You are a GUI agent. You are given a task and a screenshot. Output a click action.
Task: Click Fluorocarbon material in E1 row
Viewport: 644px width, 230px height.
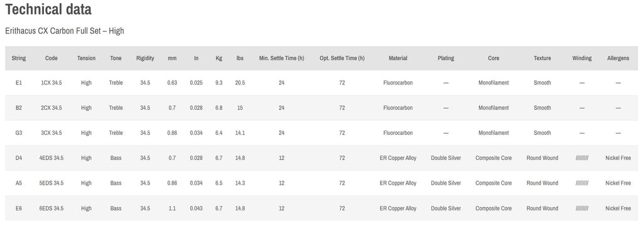(398, 83)
